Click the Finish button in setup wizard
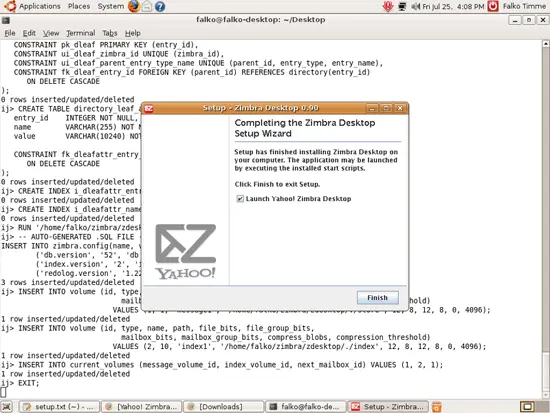 click(377, 298)
